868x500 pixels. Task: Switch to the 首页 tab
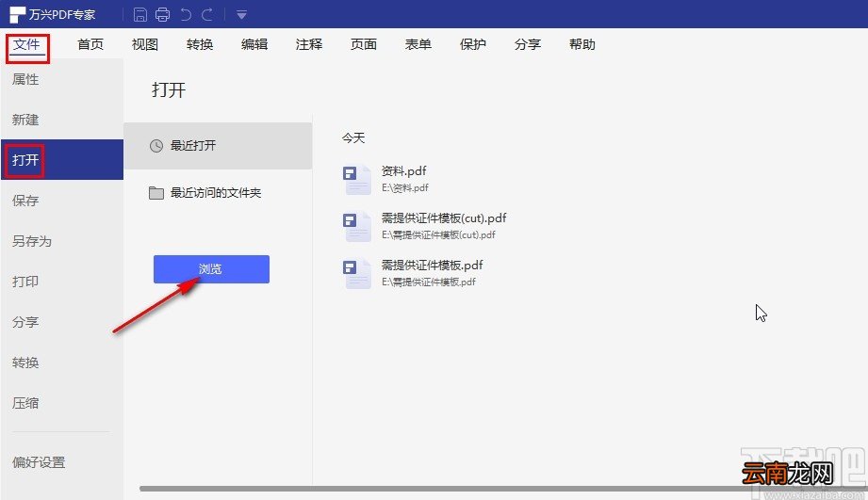point(90,44)
